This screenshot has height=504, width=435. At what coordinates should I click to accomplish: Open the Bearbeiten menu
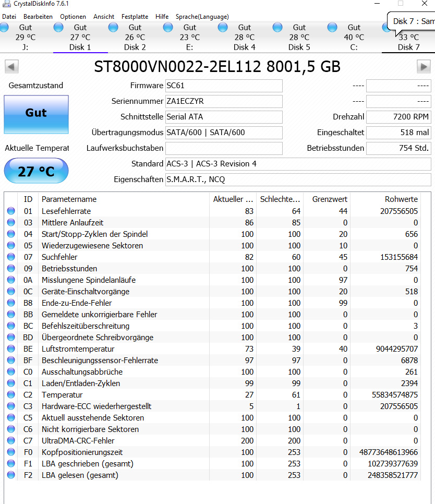(38, 17)
